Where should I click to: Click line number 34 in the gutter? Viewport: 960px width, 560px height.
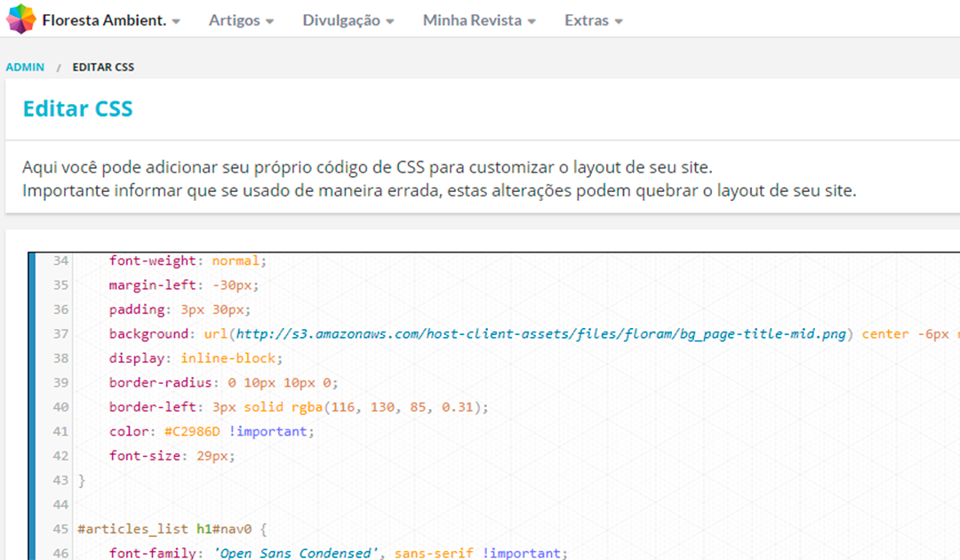point(60,260)
